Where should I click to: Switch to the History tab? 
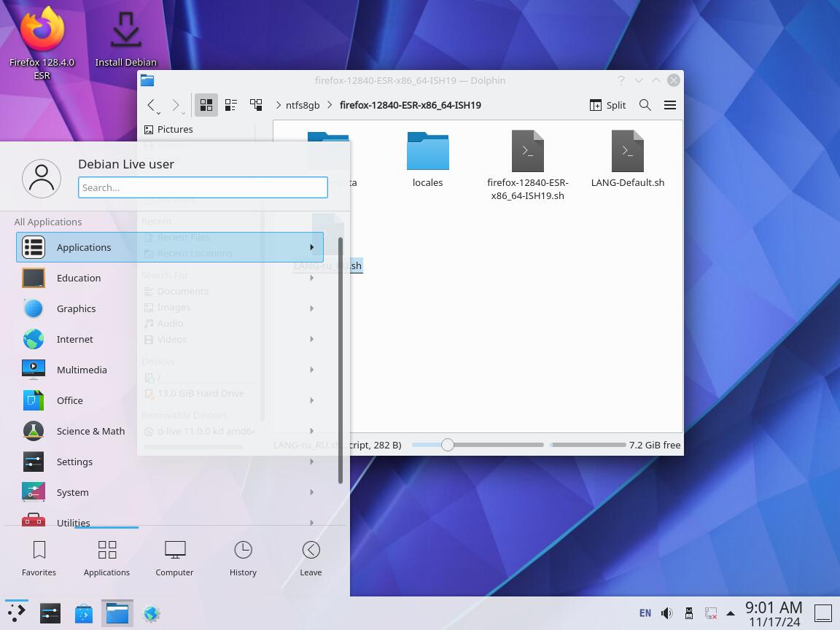point(243,559)
